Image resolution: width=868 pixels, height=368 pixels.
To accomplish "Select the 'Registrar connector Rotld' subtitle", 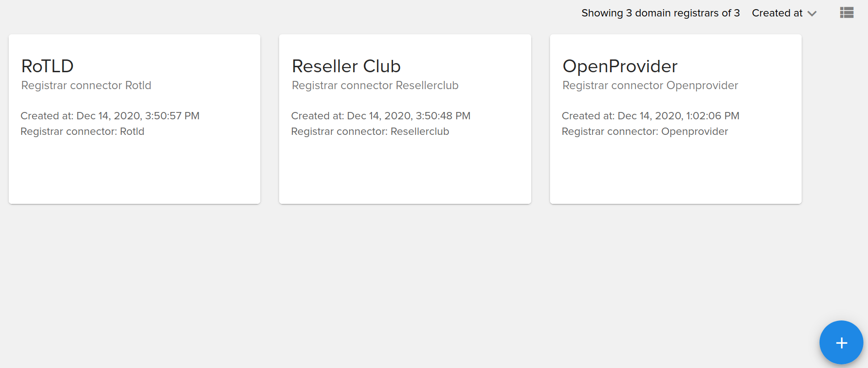I will coord(86,85).
